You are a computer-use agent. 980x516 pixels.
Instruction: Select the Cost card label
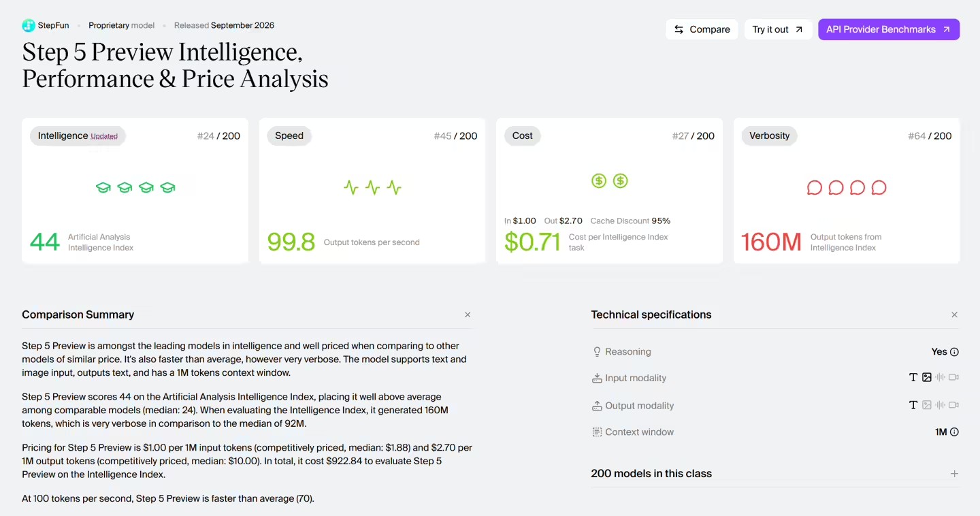523,135
